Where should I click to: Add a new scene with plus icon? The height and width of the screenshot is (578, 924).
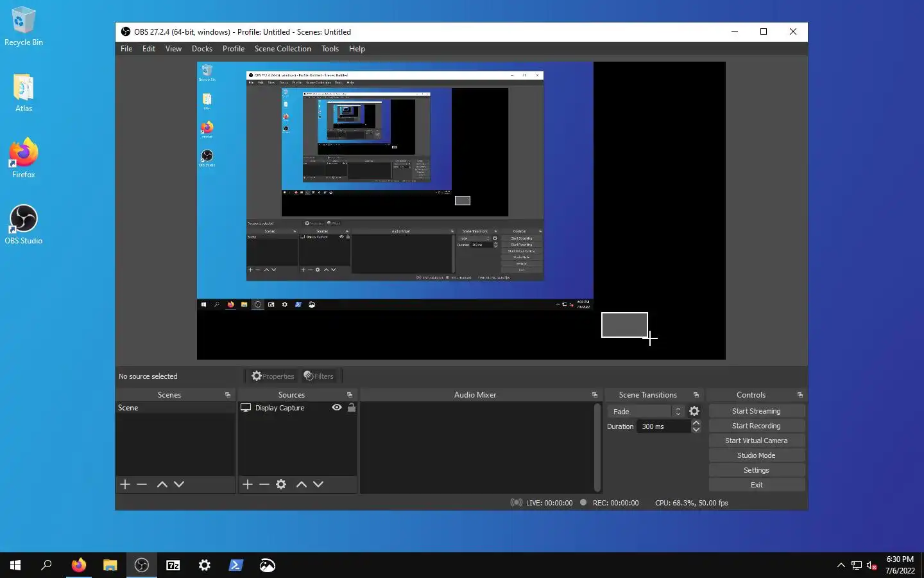pyautogui.click(x=125, y=484)
